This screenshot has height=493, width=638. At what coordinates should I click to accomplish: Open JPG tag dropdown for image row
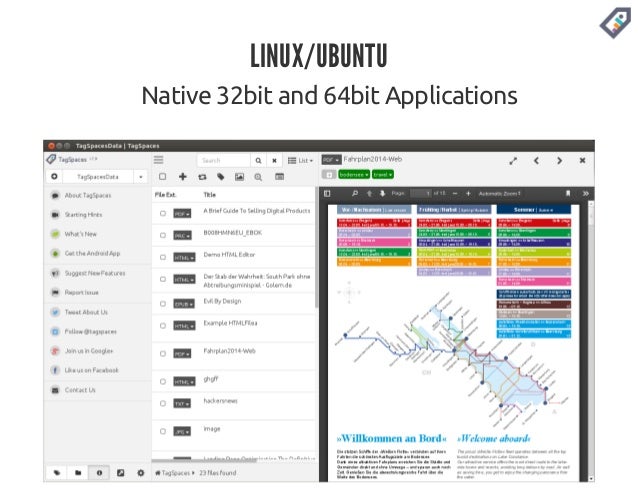coord(182,432)
